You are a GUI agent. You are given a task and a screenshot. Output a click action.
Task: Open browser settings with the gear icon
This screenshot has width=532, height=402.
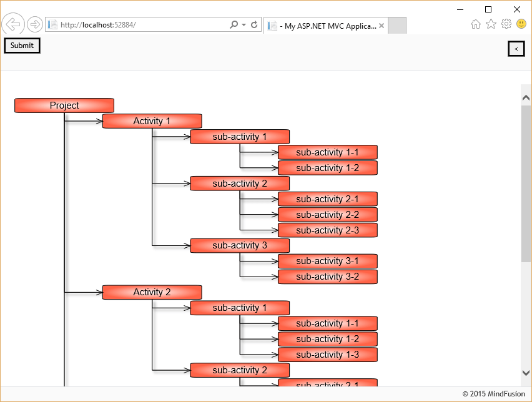[506, 22]
